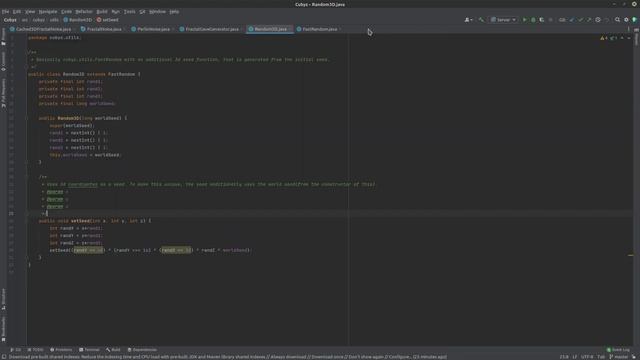
Task: Open the Navigate menu
Action: point(48,11)
